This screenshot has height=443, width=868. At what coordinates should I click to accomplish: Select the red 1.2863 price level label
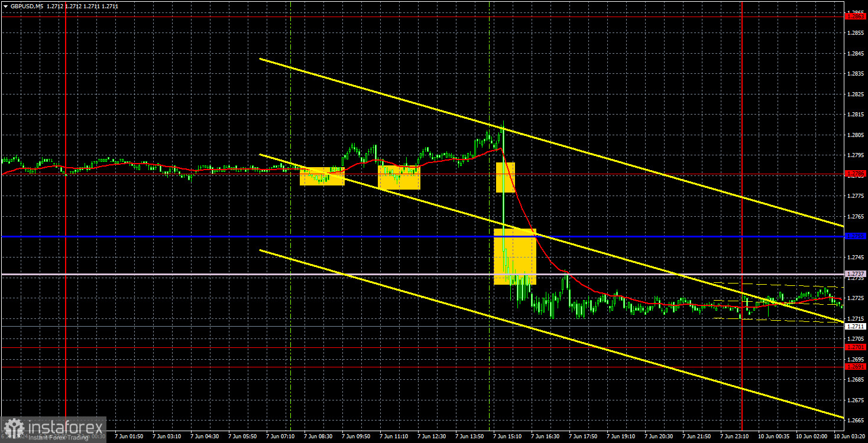coord(856,17)
